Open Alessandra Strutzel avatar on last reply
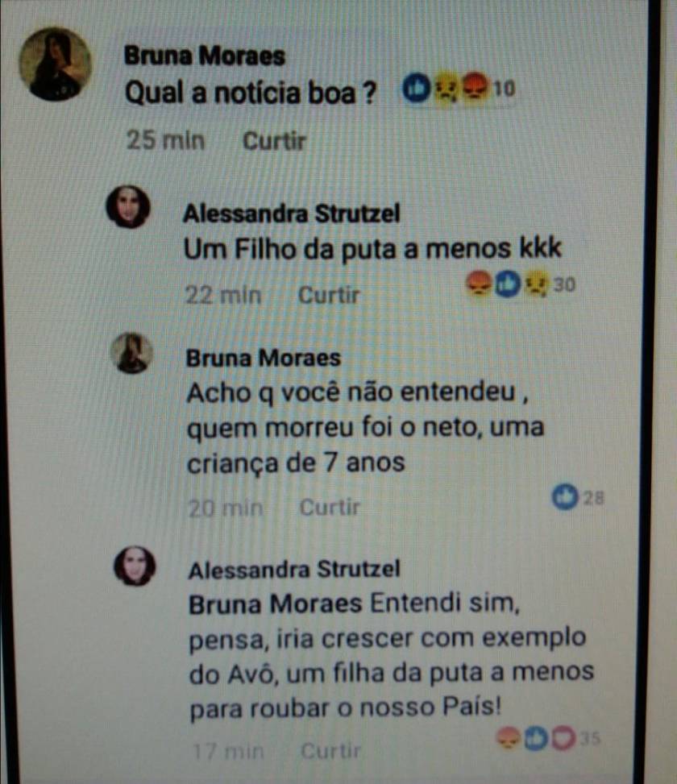The height and width of the screenshot is (784, 677). click(x=135, y=566)
